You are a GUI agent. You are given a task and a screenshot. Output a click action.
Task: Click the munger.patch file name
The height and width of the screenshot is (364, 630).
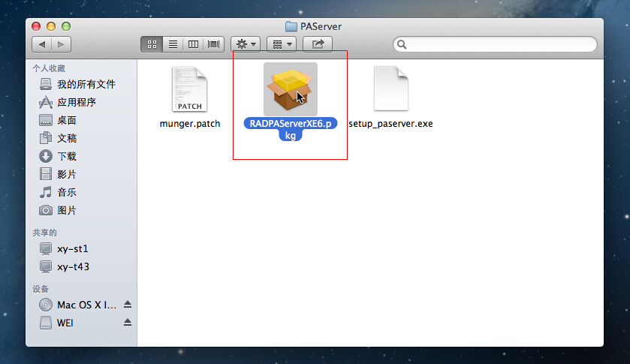(x=190, y=124)
